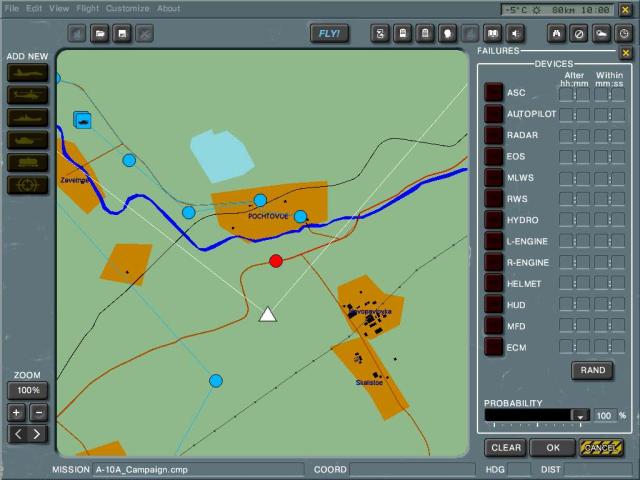Toggle the RADAR failure checkbox
Screen dimensions: 640x480
[x=493, y=135]
